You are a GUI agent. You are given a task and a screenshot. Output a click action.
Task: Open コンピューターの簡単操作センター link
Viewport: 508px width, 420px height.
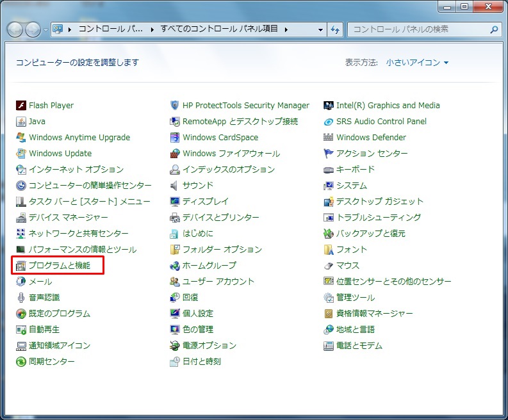pos(90,185)
